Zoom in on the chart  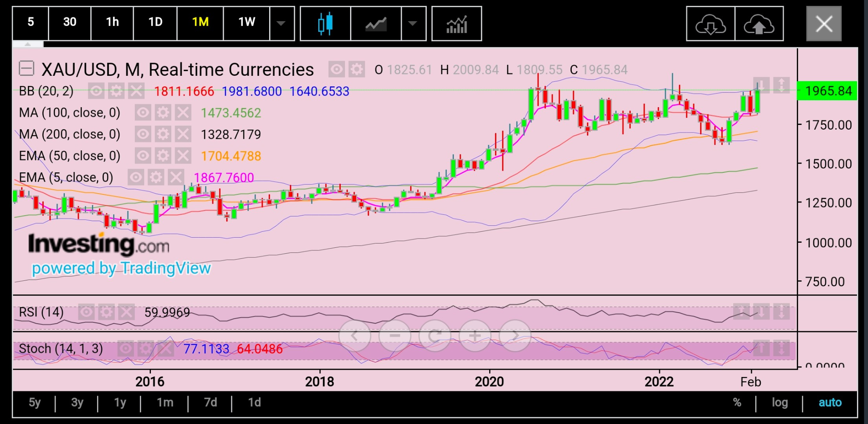tap(475, 336)
